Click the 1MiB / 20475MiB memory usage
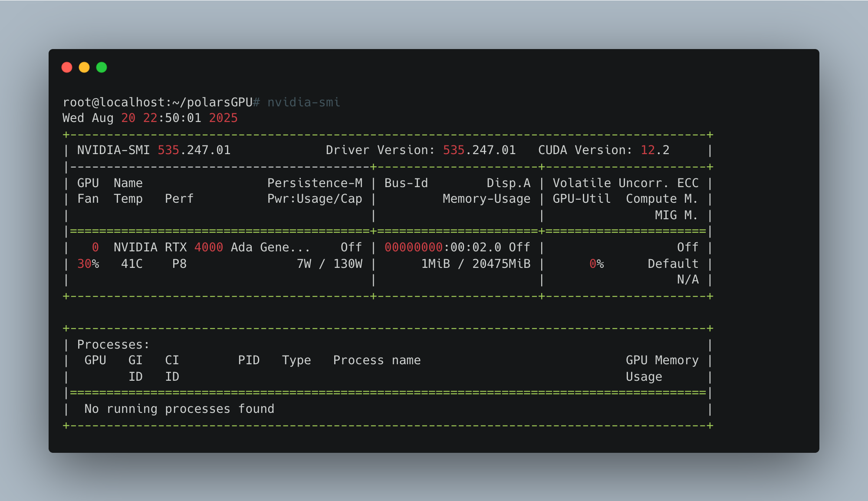The width and height of the screenshot is (868, 501). [476, 264]
